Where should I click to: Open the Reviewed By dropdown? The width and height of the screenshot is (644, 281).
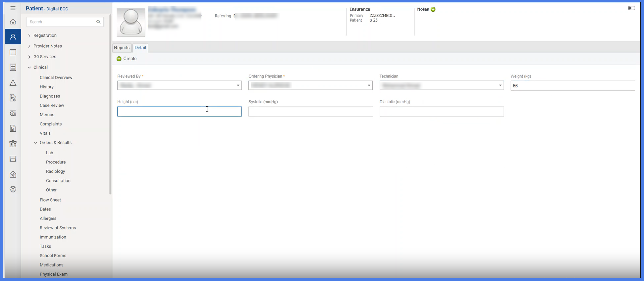point(180,85)
